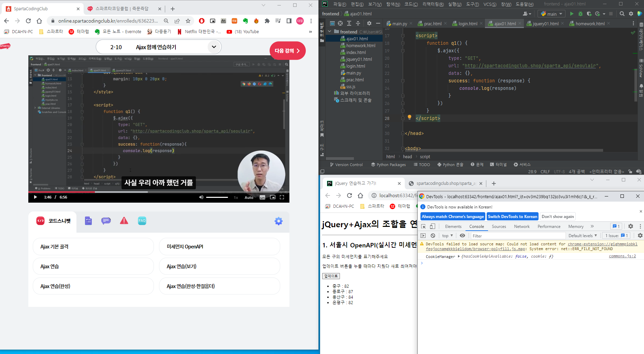Open the commons.js:2 source link

(622, 256)
